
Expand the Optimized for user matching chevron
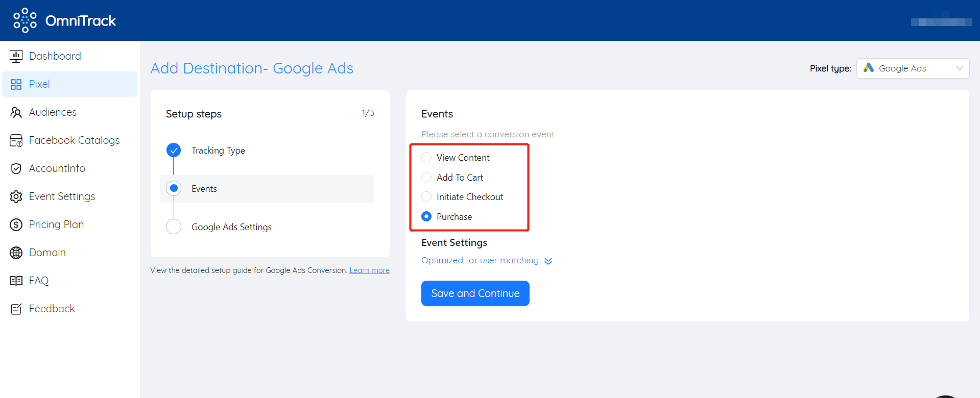[548, 261]
